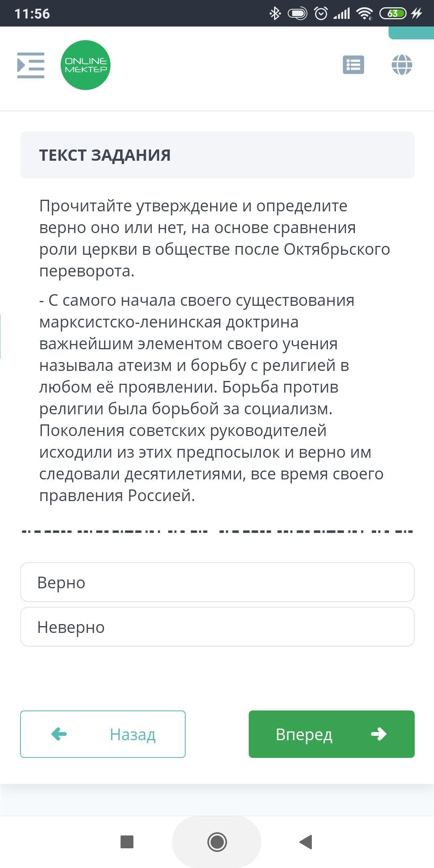Image resolution: width=434 pixels, height=868 pixels.
Task: Select the Верно answer option
Action: (217, 582)
